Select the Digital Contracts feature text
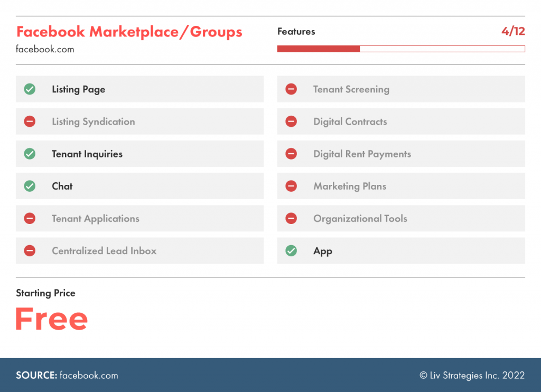 click(350, 122)
